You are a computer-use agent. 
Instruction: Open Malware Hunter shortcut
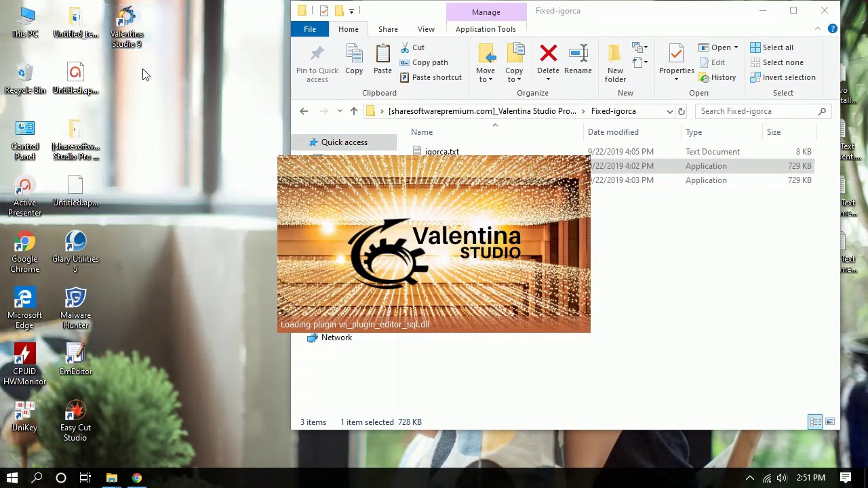coord(75,309)
